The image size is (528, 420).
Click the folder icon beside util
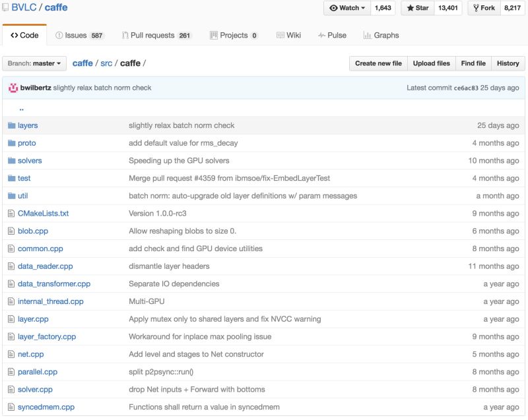click(11, 196)
